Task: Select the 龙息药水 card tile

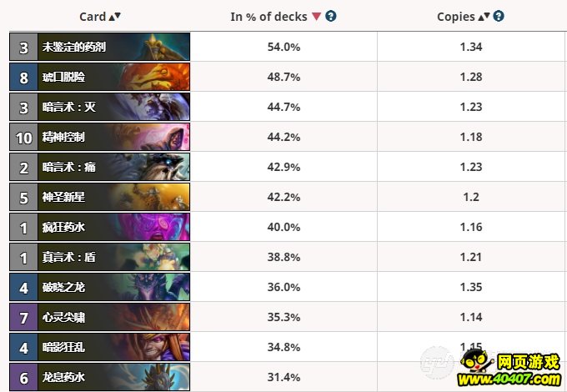Action: coord(99,377)
